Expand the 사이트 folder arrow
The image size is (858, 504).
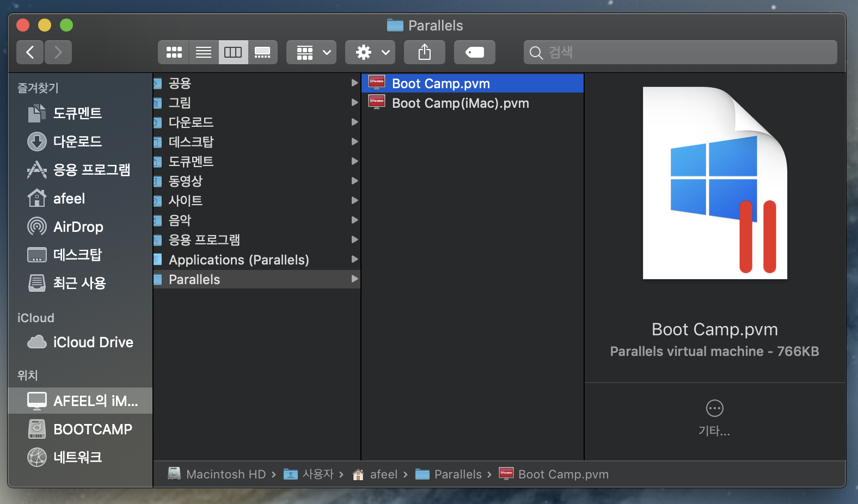[x=354, y=200]
